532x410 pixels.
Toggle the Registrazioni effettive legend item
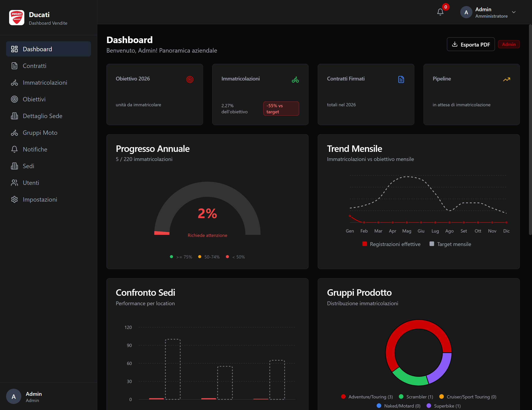[x=391, y=244]
